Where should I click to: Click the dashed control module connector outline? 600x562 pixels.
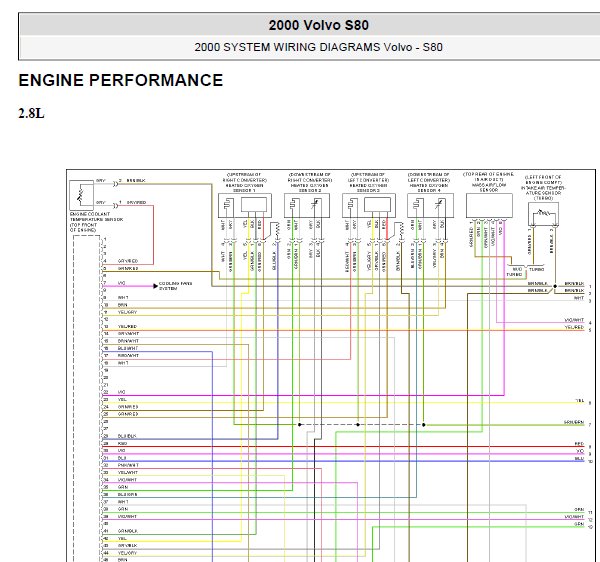point(87,399)
